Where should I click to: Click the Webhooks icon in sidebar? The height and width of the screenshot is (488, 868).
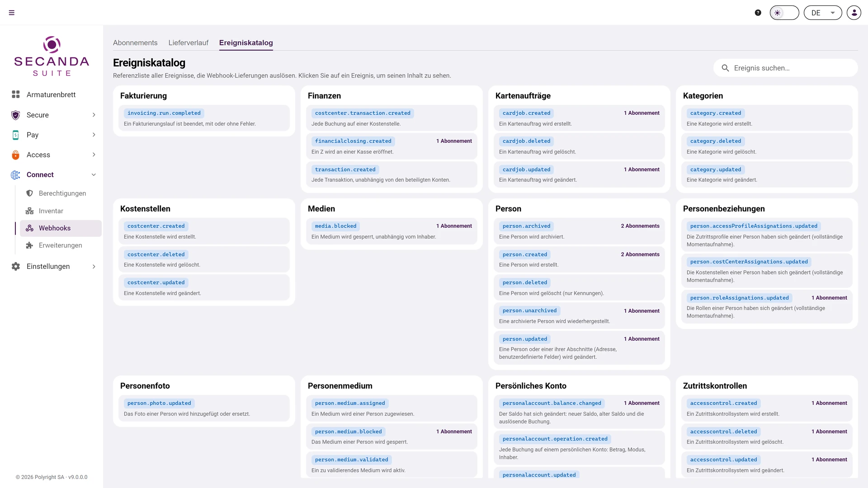pyautogui.click(x=29, y=228)
